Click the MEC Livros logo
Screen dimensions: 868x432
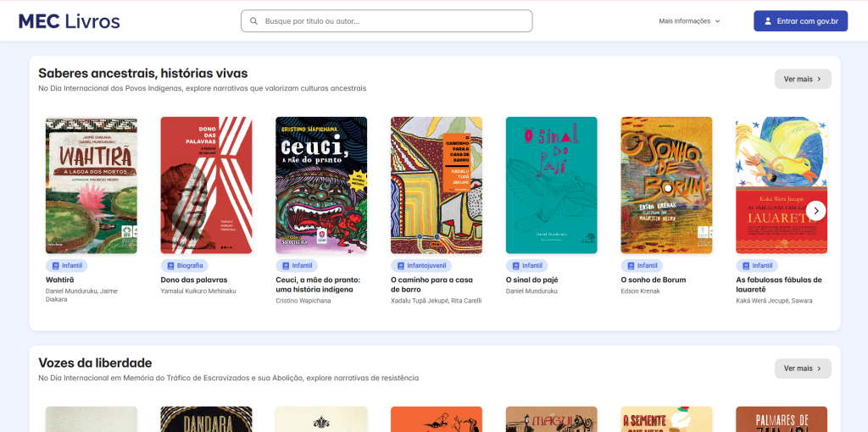click(x=70, y=21)
